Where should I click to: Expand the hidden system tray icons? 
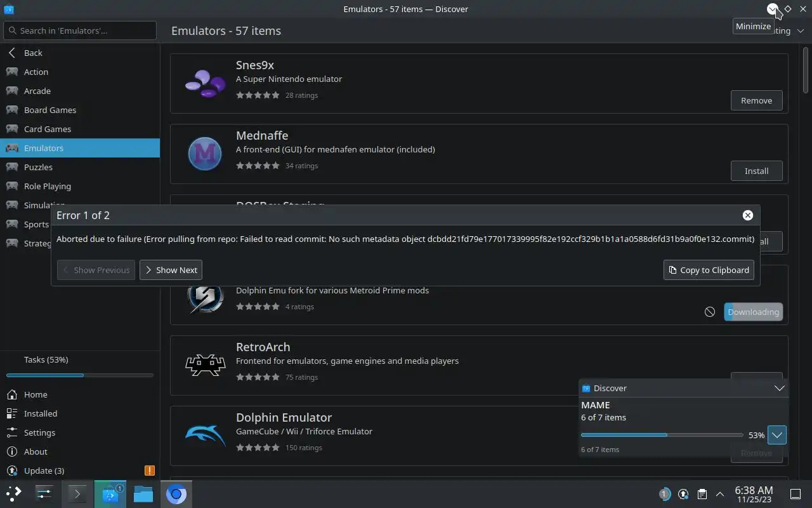720,493
